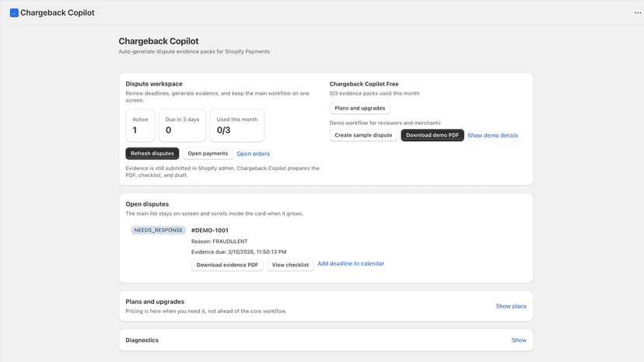This screenshot has height=362, width=644.
Task: Click the Active disputes stat card
Action: coord(140,126)
